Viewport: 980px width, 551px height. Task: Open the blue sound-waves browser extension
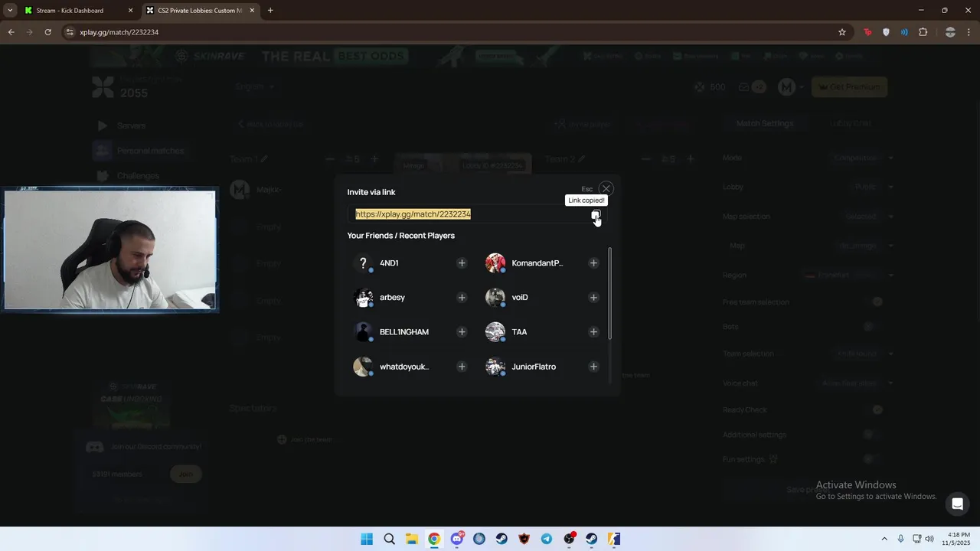click(904, 32)
